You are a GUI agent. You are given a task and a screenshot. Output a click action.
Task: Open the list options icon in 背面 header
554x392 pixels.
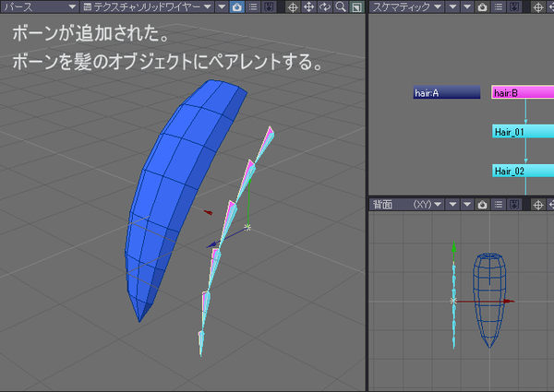pos(499,204)
